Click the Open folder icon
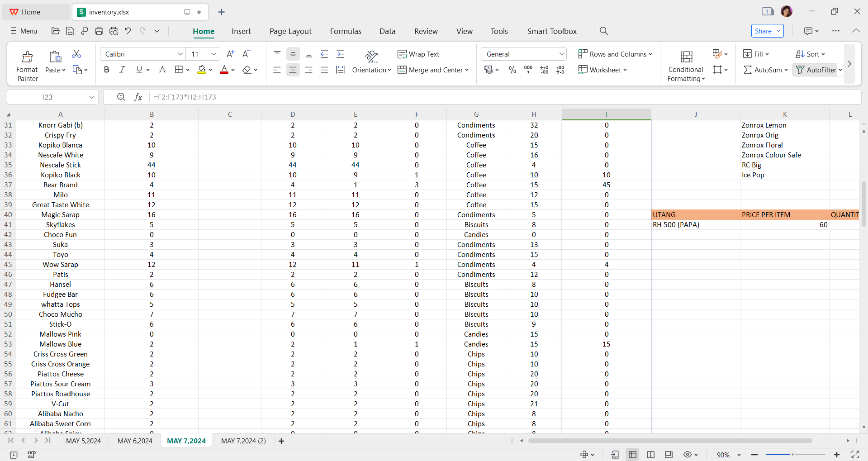The height and width of the screenshot is (461, 868). tap(56, 31)
